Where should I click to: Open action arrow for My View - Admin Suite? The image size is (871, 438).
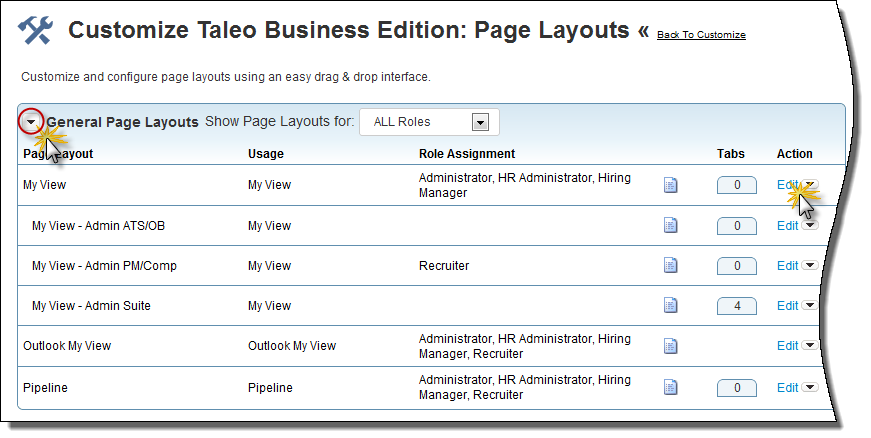tap(810, 305)
